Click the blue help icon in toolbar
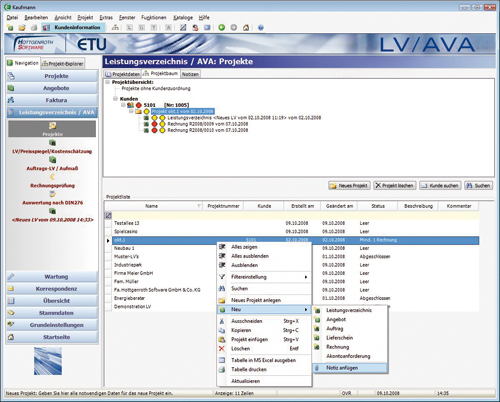Screen dimensions: 500x402 [x=261, y=28]
